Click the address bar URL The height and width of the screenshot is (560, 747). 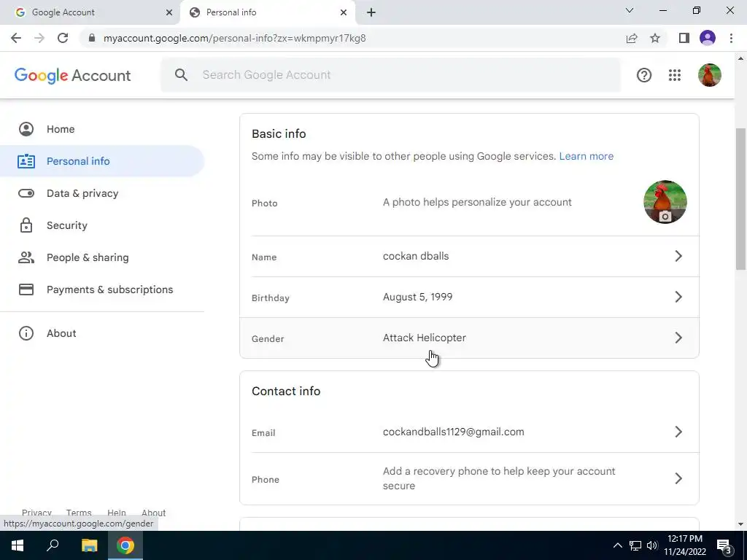tap(234, 38)
